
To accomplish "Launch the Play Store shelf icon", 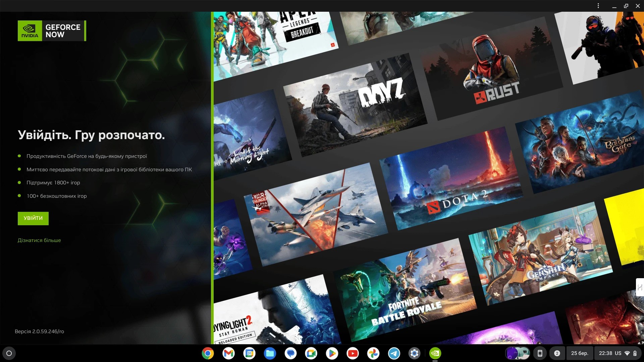I will point(332,353).
